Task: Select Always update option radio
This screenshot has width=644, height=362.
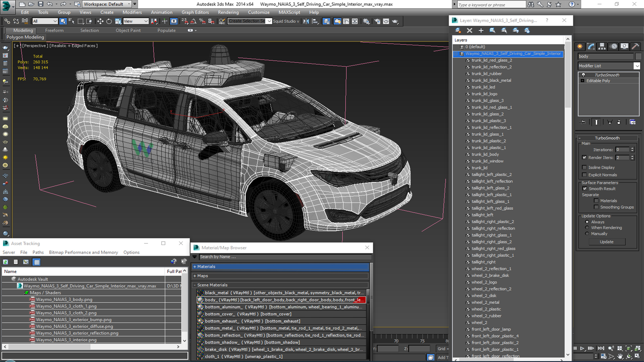Action: click(587, 222)
